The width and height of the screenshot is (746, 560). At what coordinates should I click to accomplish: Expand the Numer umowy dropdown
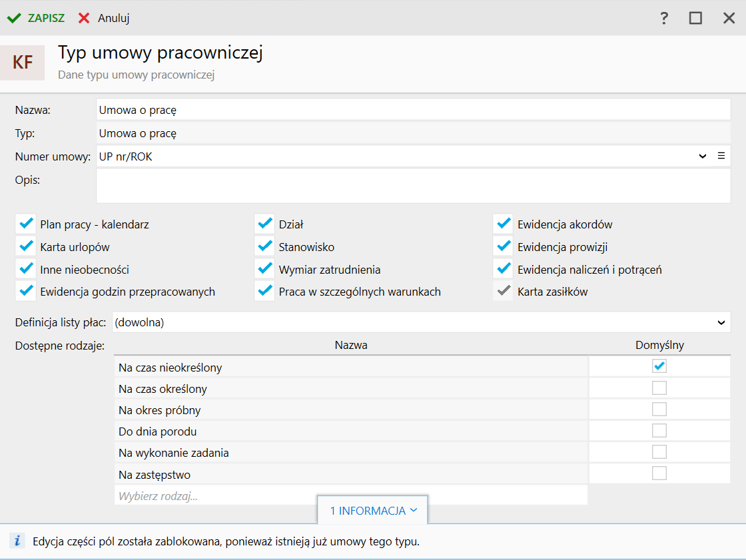click(703, 156)
